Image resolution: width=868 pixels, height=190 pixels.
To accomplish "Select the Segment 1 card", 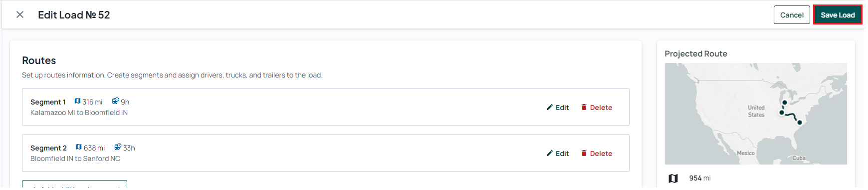I will [326, 107].
